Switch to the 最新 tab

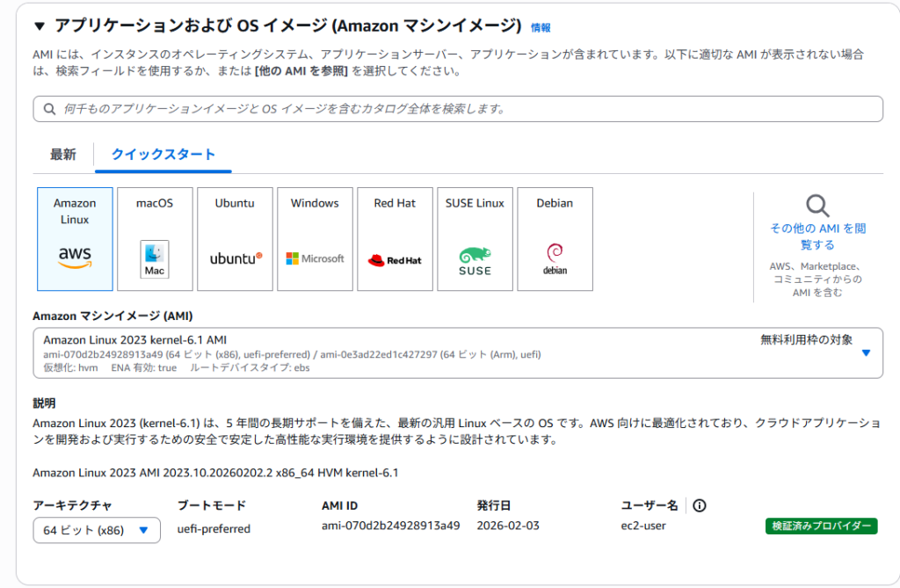(x=63, y=155)
